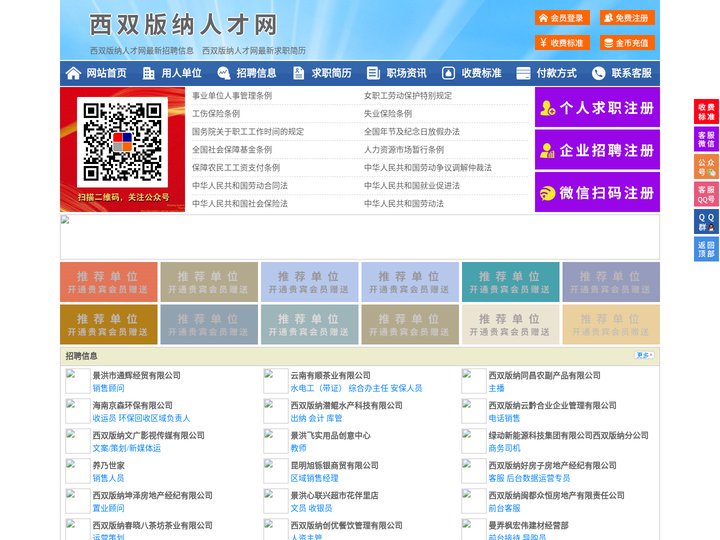Open the 中华人民共和国劳动合同法 link
Viewport: 720px width, 540px height.
click(x=240, y=186)
